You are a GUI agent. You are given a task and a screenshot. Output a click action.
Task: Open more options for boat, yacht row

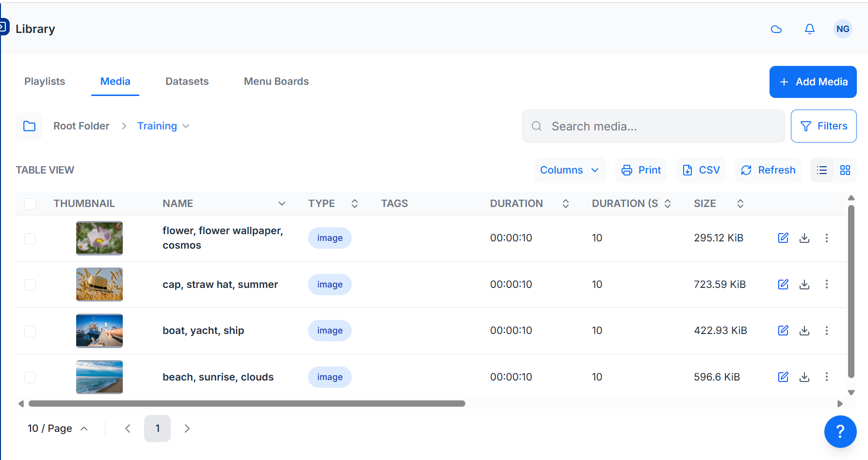coord(827,331)
